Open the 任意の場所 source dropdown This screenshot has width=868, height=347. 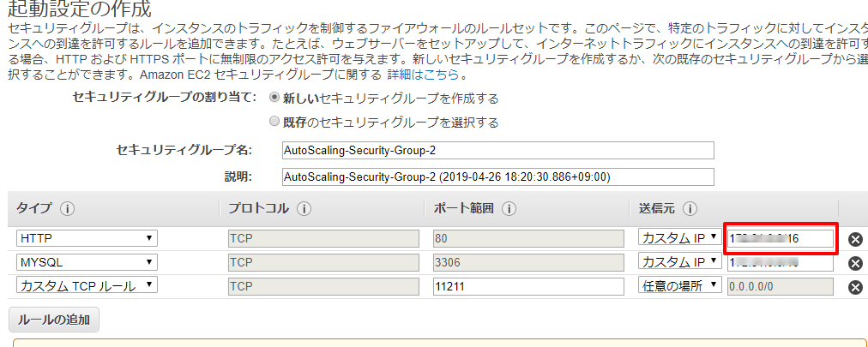click(679, 286)
